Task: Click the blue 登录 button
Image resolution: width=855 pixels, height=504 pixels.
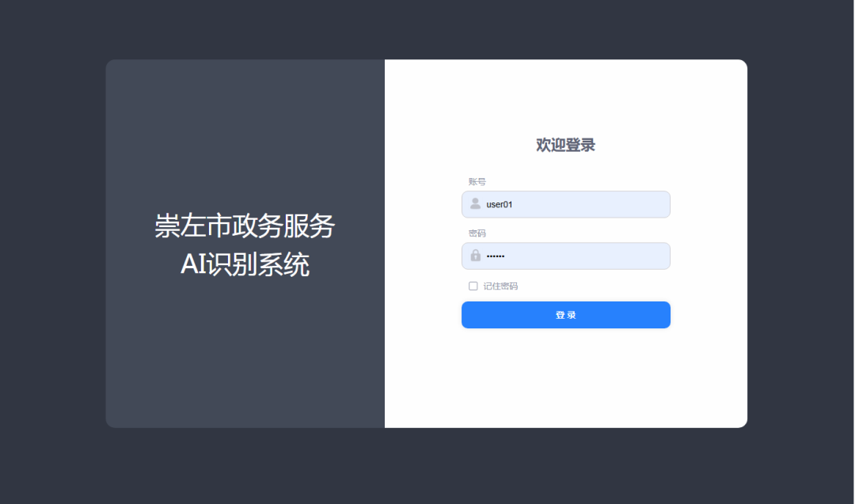Action: pos(565,315)
